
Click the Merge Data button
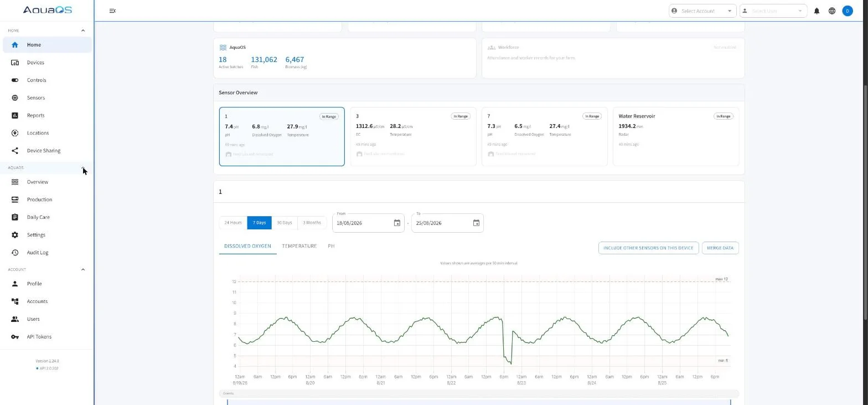(720, 248)
